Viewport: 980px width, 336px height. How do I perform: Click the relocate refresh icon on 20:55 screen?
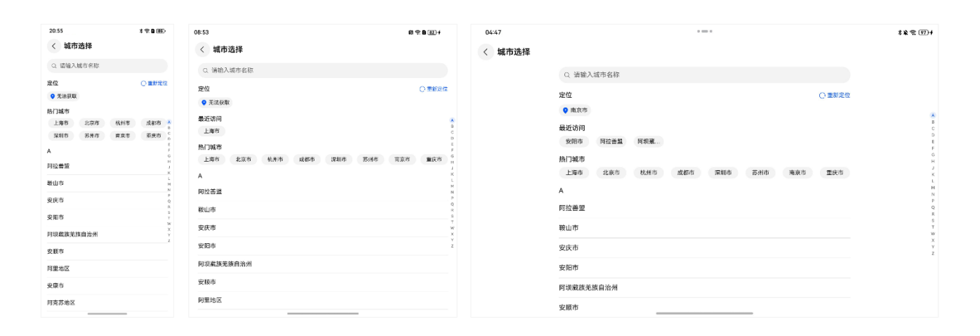point(143,83)
